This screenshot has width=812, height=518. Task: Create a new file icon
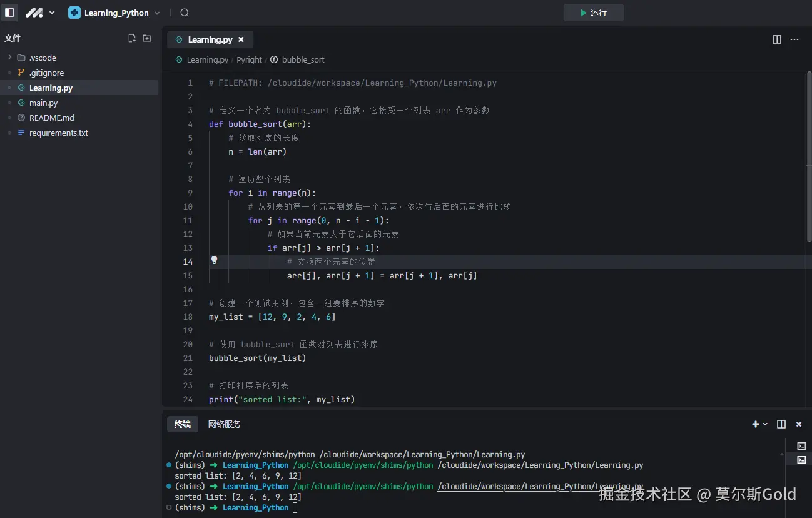pos(132,38)
